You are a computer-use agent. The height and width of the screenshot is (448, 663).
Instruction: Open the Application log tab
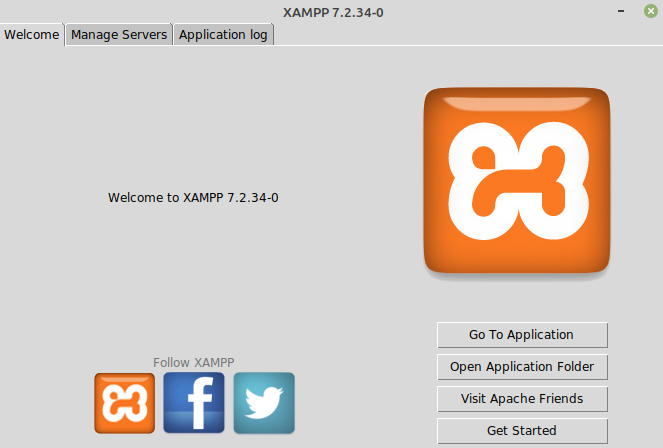[x=224, y=34]
